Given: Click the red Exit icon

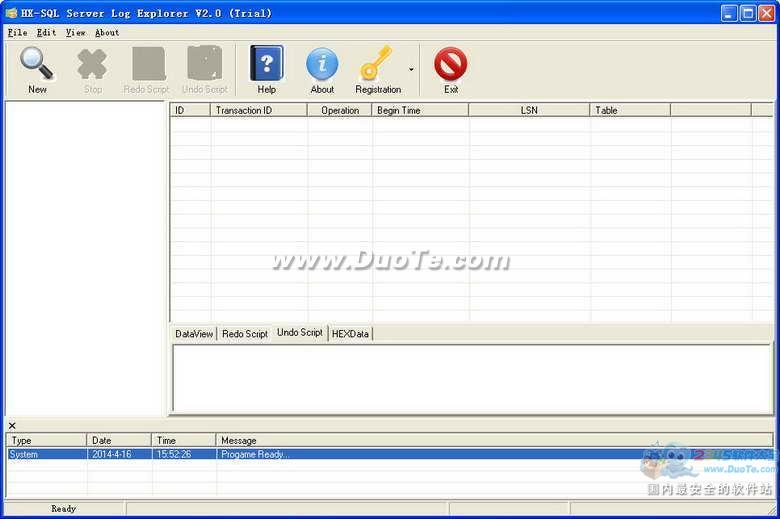Looking at the screenshot, I should pyautogui.click(x=451, y=64).
